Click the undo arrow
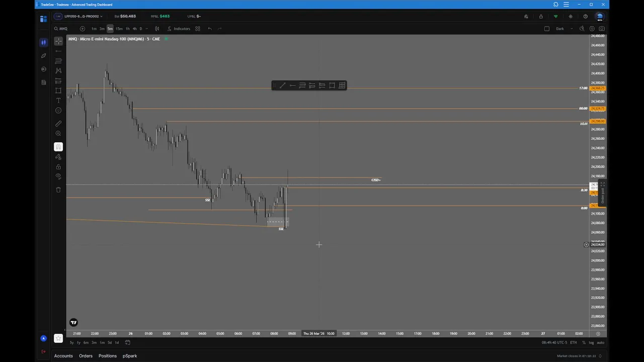This screenshot has height=362, width=644. click(210, 29)
